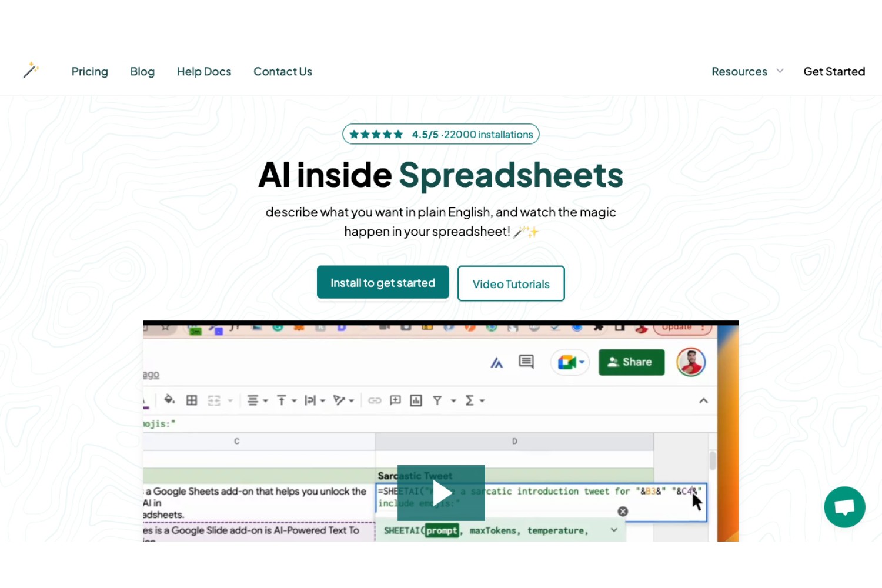The width and height of the screenshot is (882, 588).
Task: Collapse the spreadsheet toolbar using the caret
Action: 703,401
